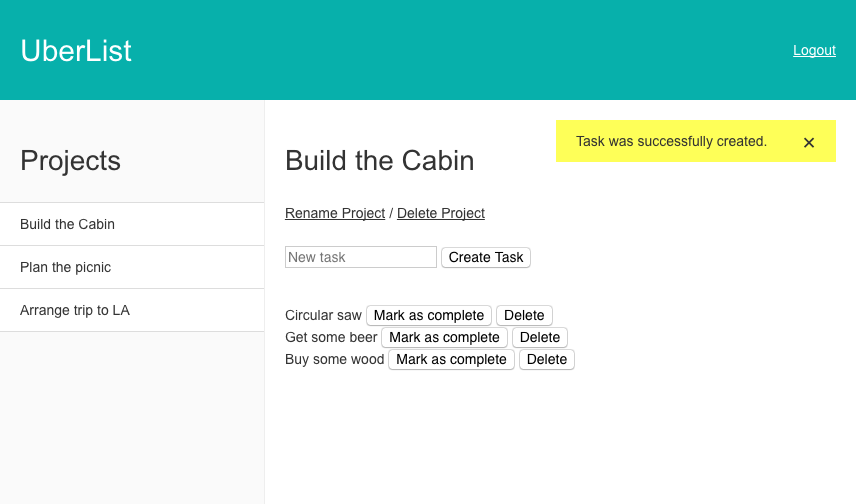856x504 pixels.
Task: Delete the Get some beer task
Action: click(x=540, y=337)
